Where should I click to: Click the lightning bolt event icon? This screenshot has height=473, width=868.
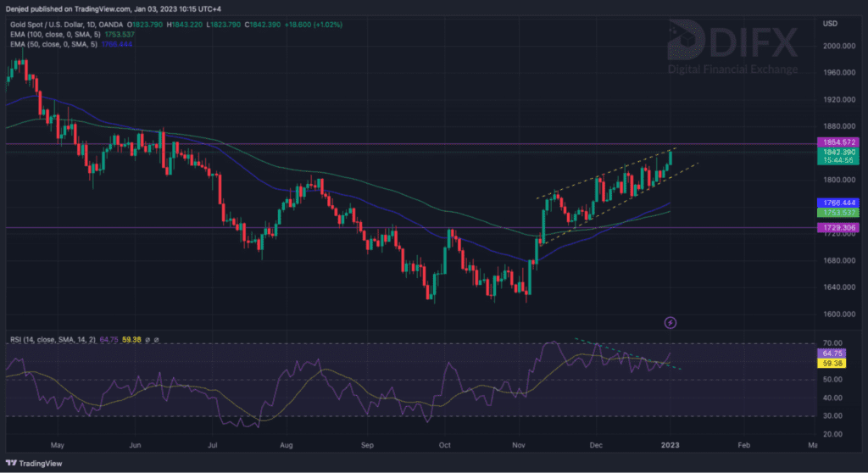(670, 323)
